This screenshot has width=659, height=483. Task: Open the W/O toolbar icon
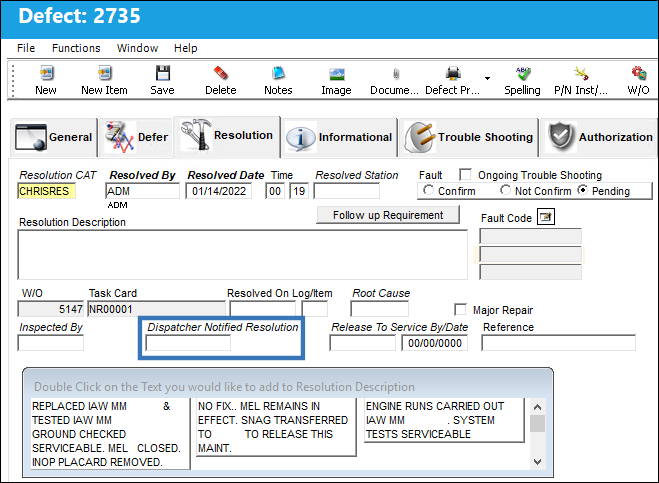pos(639,73)
